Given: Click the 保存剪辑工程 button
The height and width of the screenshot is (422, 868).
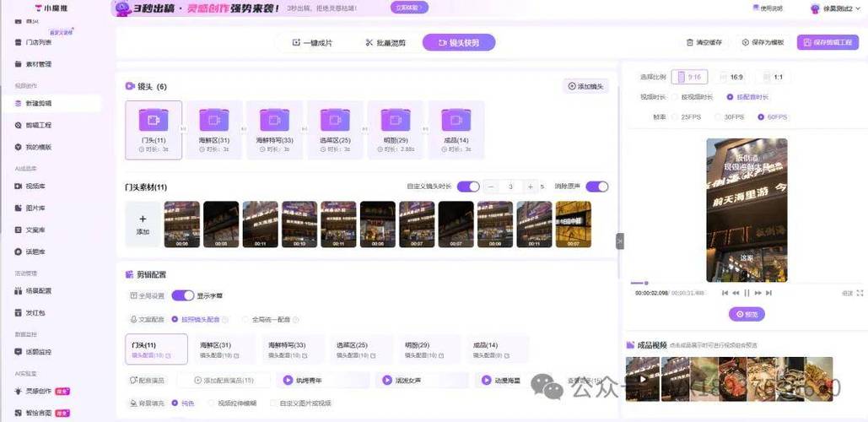Looking at the screenshot, I should (828, 43).
